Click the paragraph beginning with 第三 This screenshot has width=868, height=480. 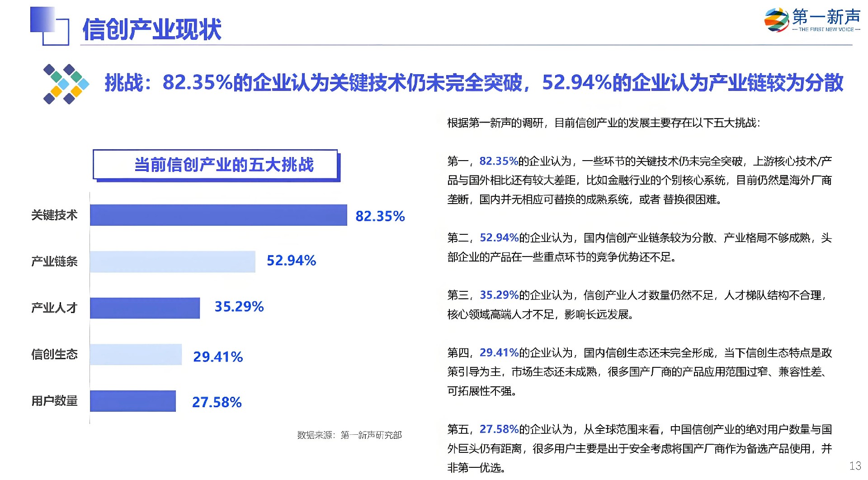coord(638,304)
